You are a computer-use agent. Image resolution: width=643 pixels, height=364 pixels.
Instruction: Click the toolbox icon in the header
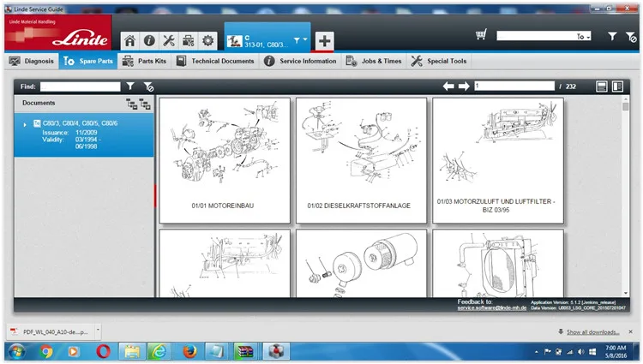[x=189, y=40]
